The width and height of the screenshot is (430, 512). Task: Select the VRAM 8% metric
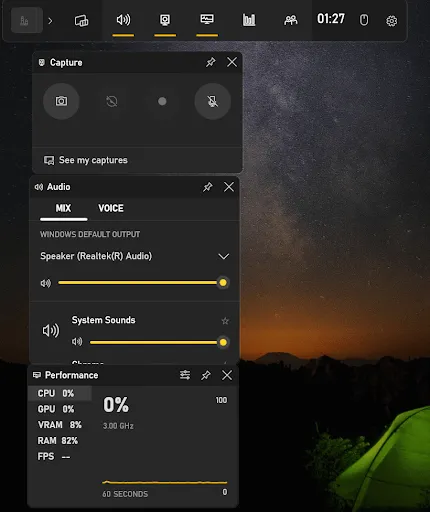pos(60,425)
